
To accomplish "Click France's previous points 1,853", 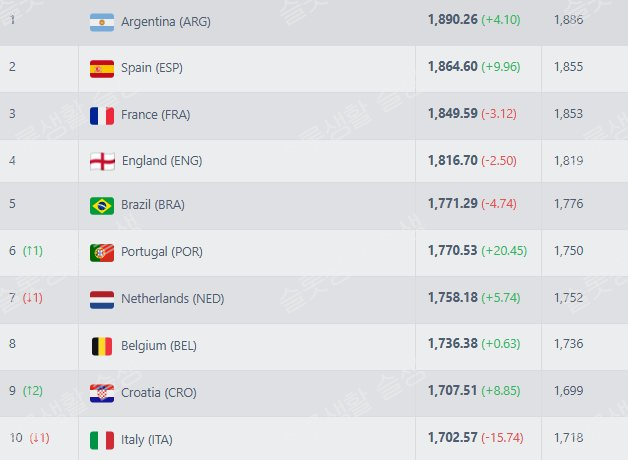I will 568,114.
